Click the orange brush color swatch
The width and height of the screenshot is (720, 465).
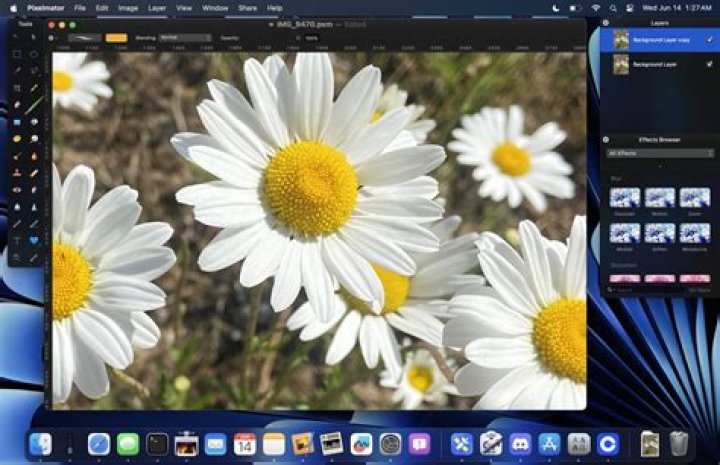[116, 38]
